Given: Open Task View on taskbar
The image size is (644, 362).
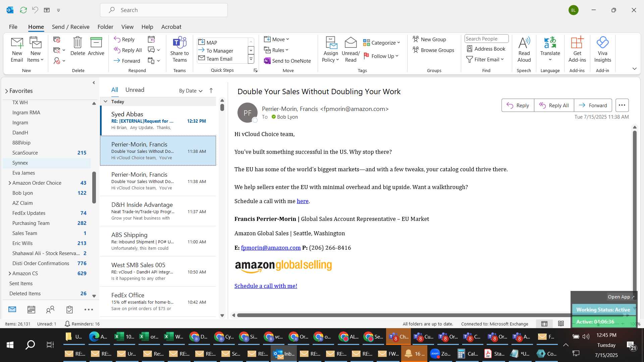Looking at the screenshot, I should [x=50, y=345].
